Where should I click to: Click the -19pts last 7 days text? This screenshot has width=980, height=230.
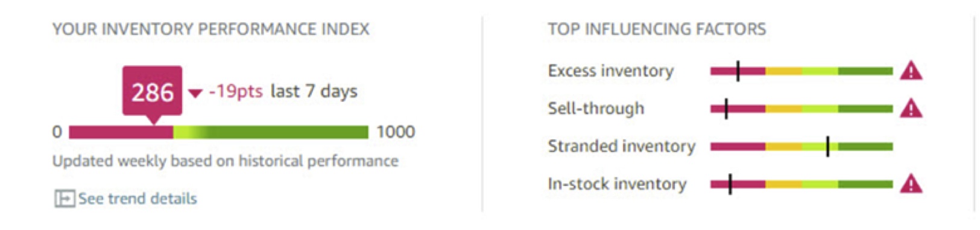[x=283, y=92]
